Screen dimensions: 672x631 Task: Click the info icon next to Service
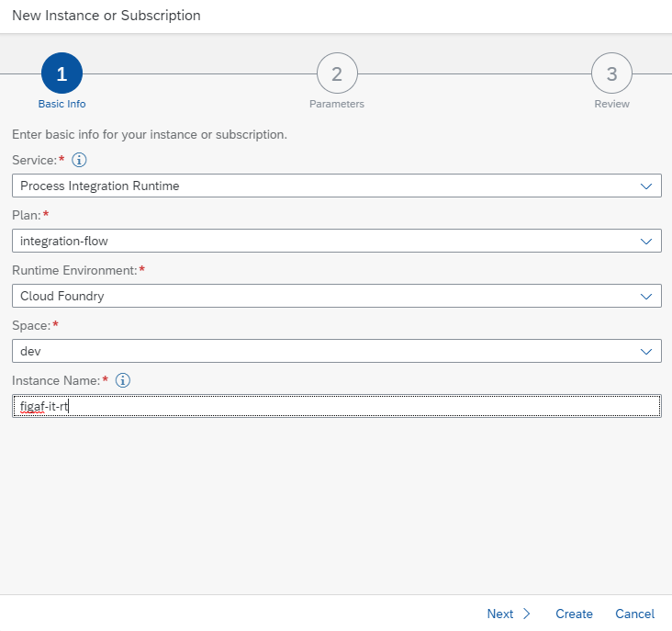(x=79, y=160)
